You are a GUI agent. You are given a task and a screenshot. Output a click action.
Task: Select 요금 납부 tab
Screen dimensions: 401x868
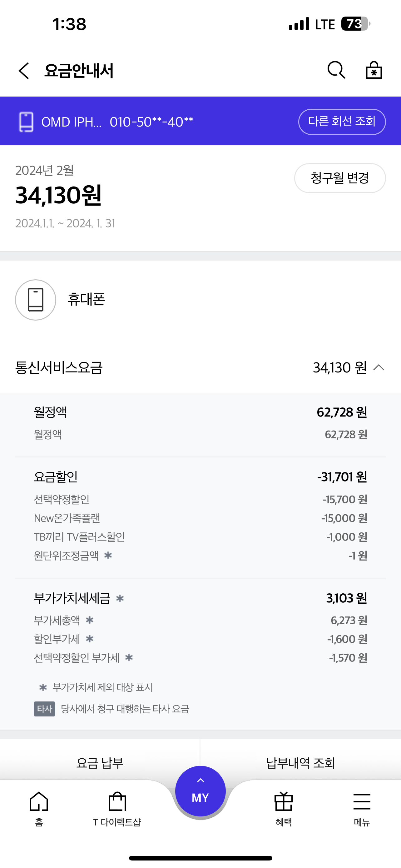click(x=100, y=763)
